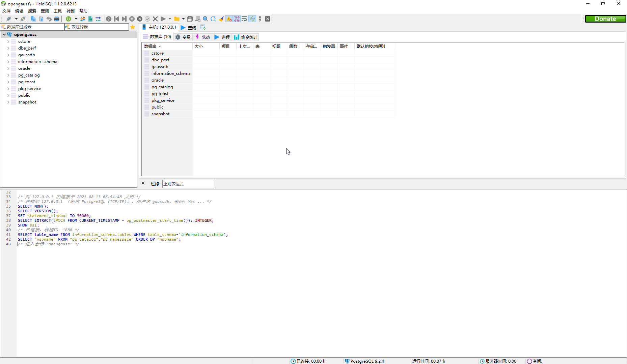Switch to the 命令统计 tab
Viewport: 627px width, 364px height.
click(246, 37)
